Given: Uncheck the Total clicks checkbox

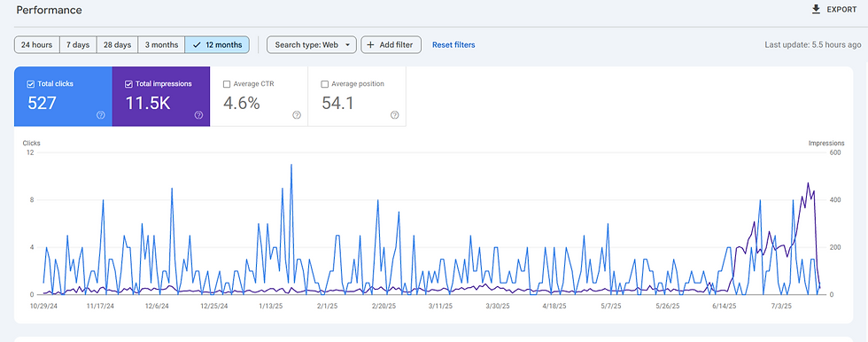Looking at the screenshot, I should point(30,84).
